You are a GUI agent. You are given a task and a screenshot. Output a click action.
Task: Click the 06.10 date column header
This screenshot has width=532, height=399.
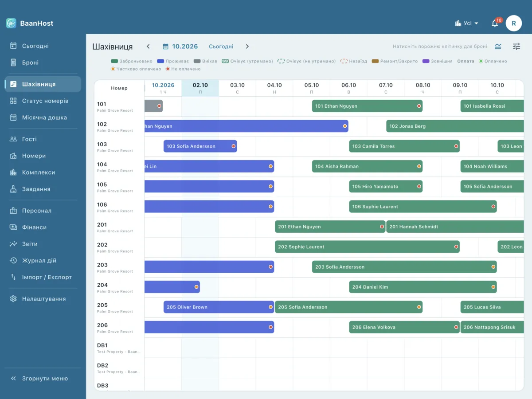tap(349, 88)
